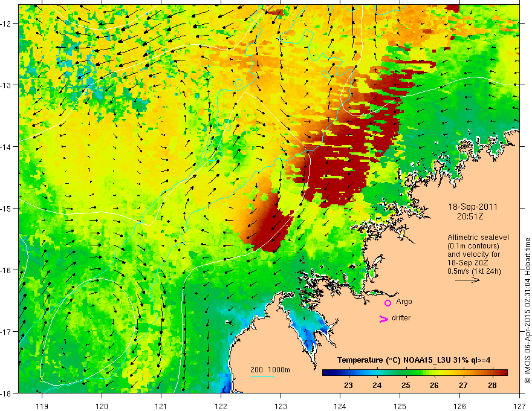The height and width of the screenshot is (411, 532).
Task: Click the 121 longitude axis label
Action: coord(161,407)
